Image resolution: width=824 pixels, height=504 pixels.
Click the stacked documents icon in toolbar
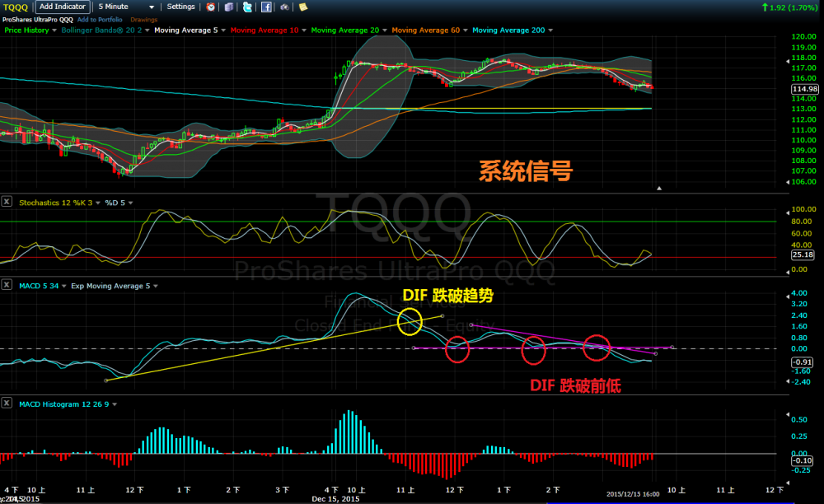click(229, 7)
